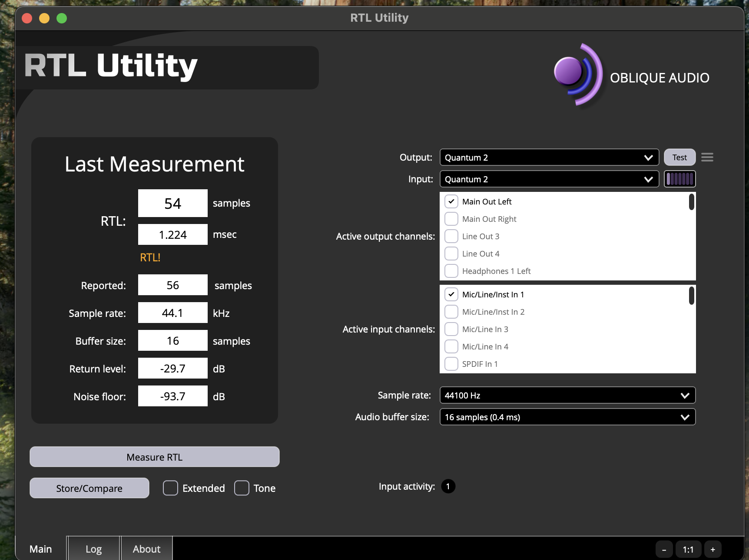Open the Input device dropdown
749x560 pixels.
click(x=549, y=179)
